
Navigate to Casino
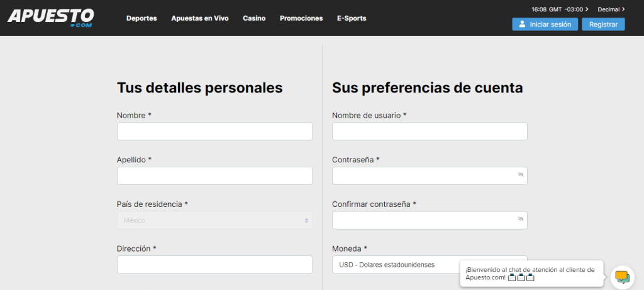(x=254, y=18)
